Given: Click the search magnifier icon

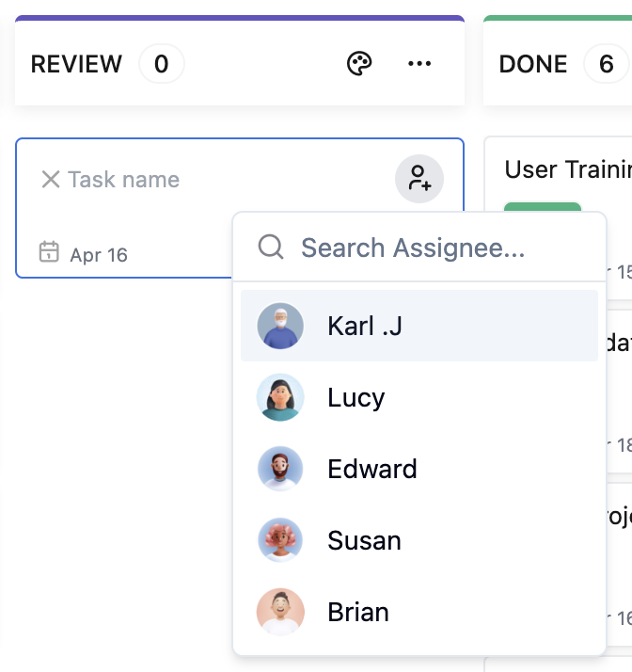Looking at the screenshot, I should click(271, 248).
